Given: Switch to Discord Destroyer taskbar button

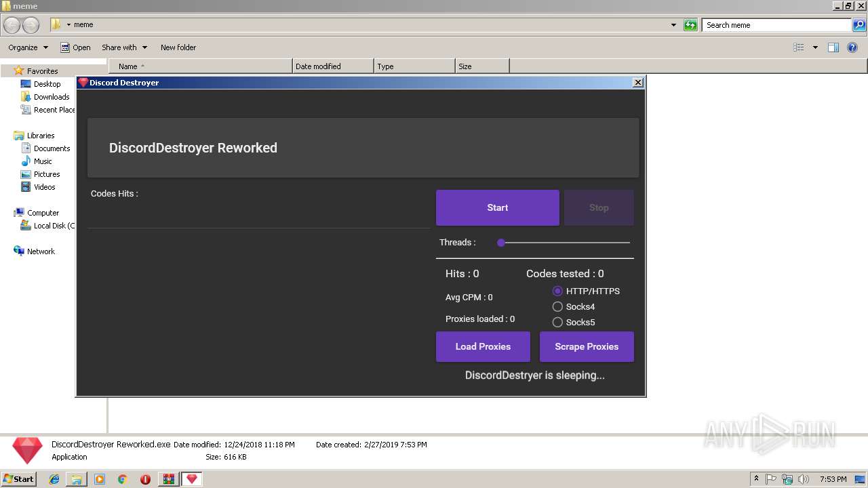Looking at the screenshot, I should 192,479.
